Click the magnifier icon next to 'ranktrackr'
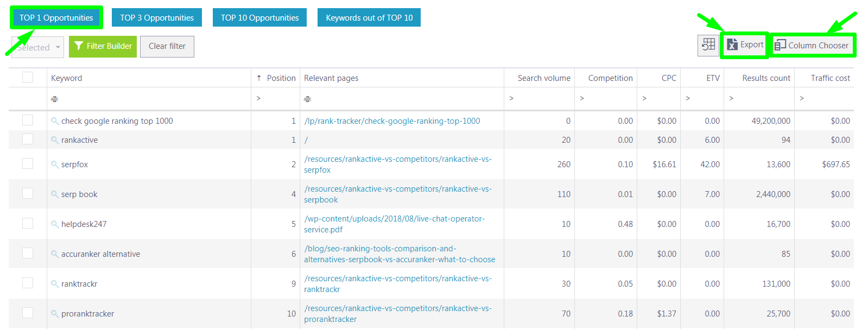 pyautogui.click(x=55, y=284)
